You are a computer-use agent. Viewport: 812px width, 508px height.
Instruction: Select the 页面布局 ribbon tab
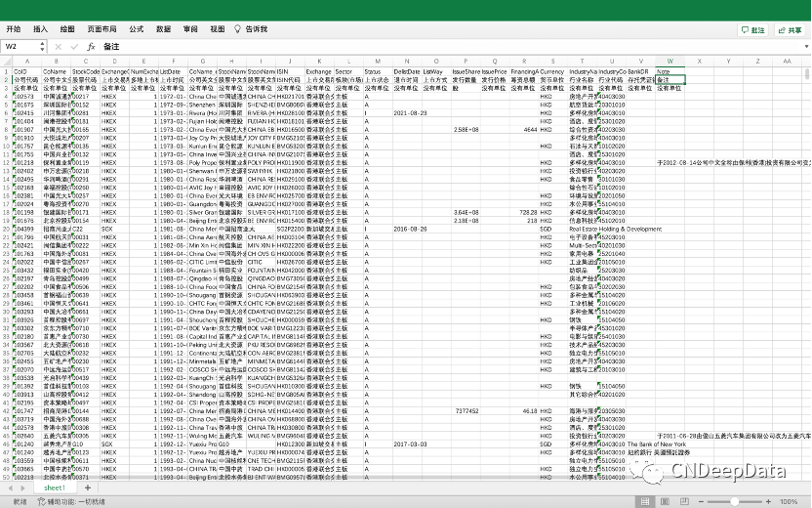click(x=102, y=29)
